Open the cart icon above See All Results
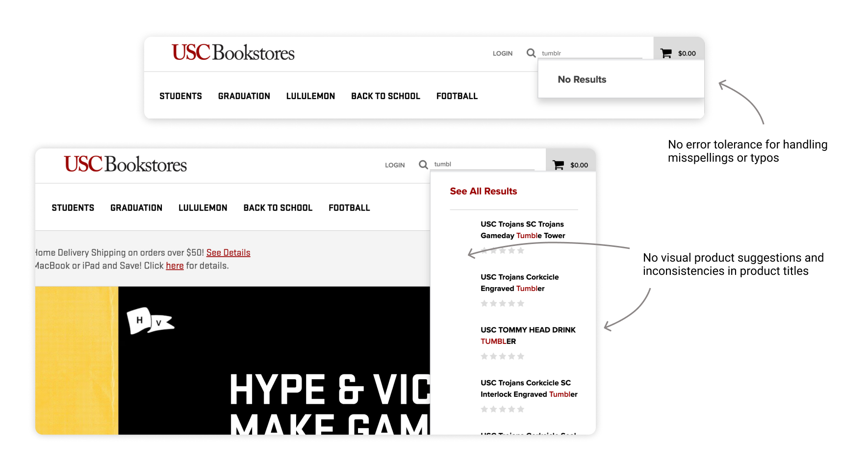Image resolution: width=868 pixels, height=463 pixels. coord(558,165)
